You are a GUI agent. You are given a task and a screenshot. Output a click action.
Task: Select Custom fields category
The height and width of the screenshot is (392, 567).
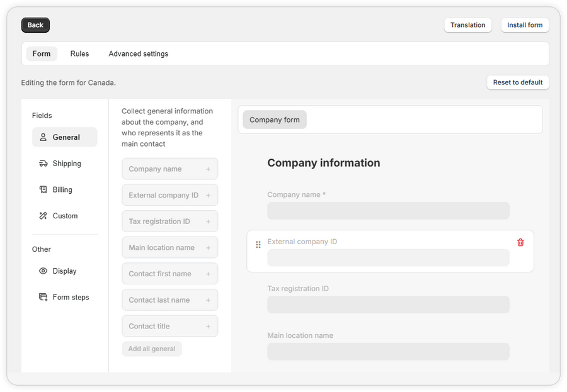point(65,216)
